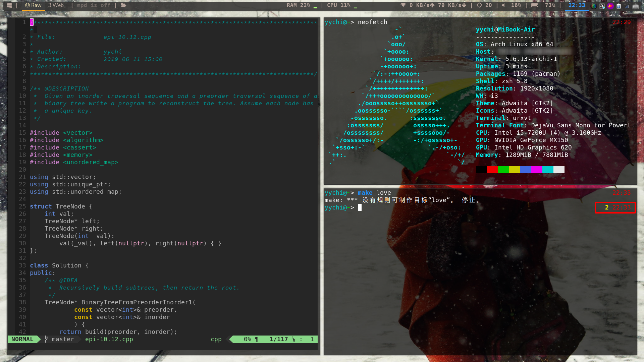Click the wifi network status icon

[x=403, y=5]
